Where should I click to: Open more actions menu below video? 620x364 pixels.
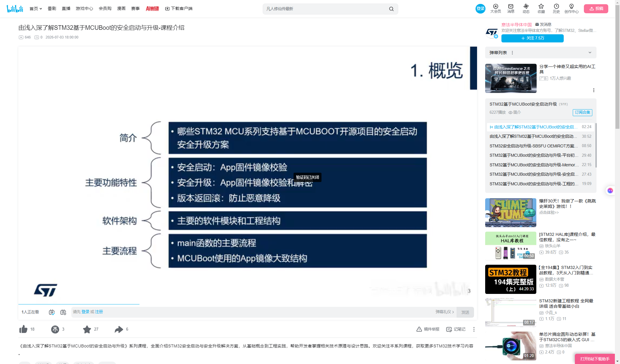pyautogui.click(x=474, y=329)
